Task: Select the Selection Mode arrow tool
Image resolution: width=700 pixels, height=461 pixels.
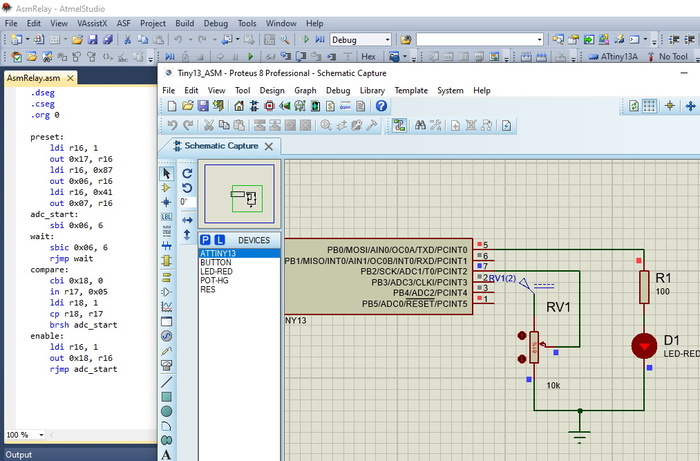Action: point(166,173)
